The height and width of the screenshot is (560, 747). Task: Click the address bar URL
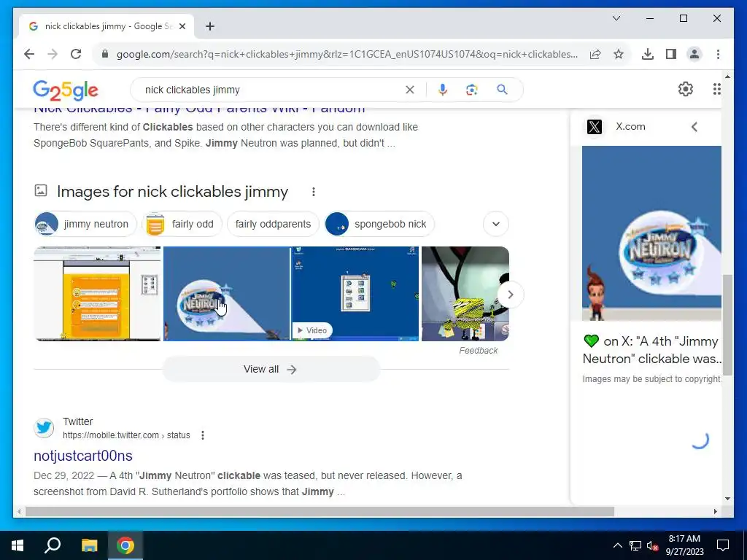click(347, 54)
